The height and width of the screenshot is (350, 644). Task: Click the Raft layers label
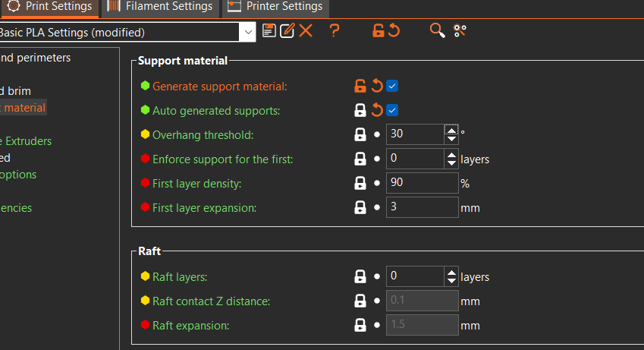click(180, 277)
